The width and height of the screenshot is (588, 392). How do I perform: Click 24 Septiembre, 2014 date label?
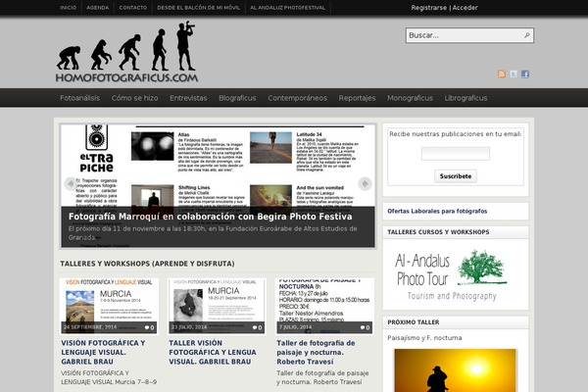[x=90, y=327]
